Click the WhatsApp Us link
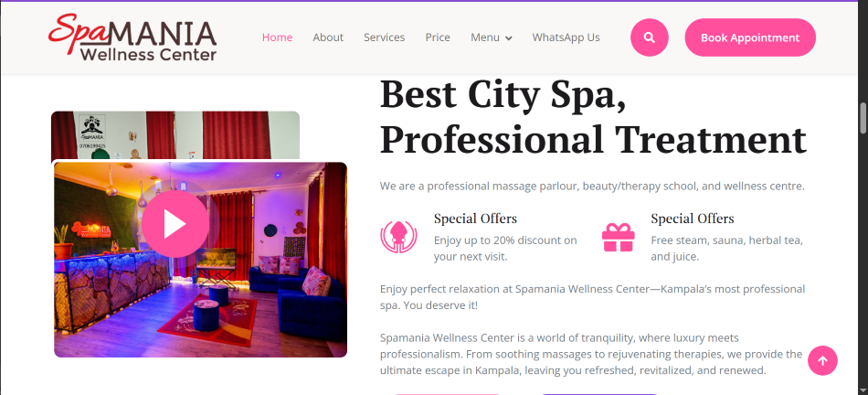The height and width of the screenshot is (395, 868). click(x=566, y=37)
